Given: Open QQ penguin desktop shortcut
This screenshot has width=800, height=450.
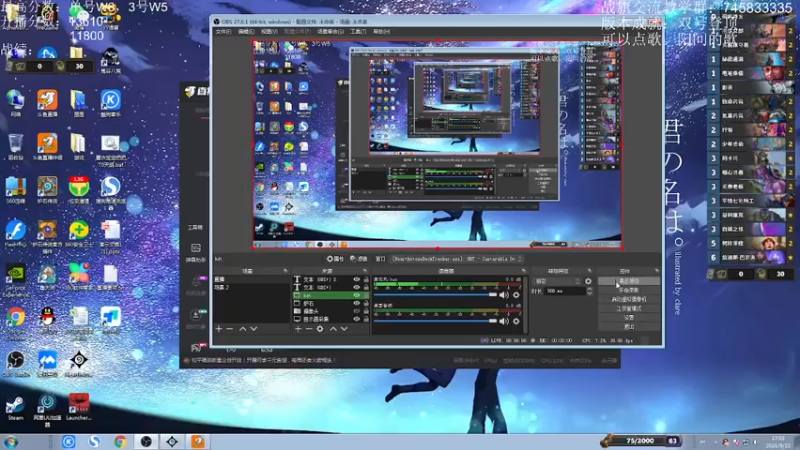Looking at the screenshot, I should click(x=47, y=320).
